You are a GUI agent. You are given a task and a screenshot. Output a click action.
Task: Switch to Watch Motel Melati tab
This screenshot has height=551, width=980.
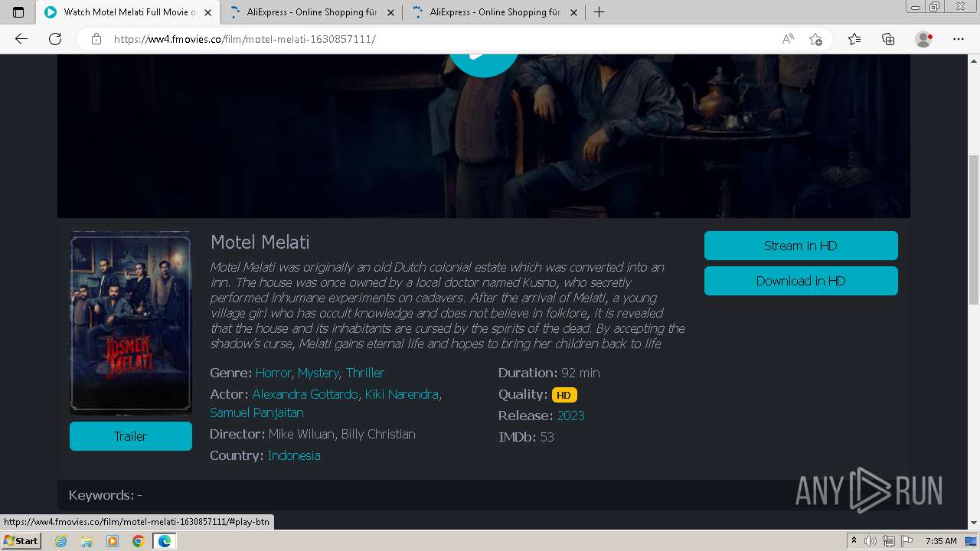[x=128, y=12]
